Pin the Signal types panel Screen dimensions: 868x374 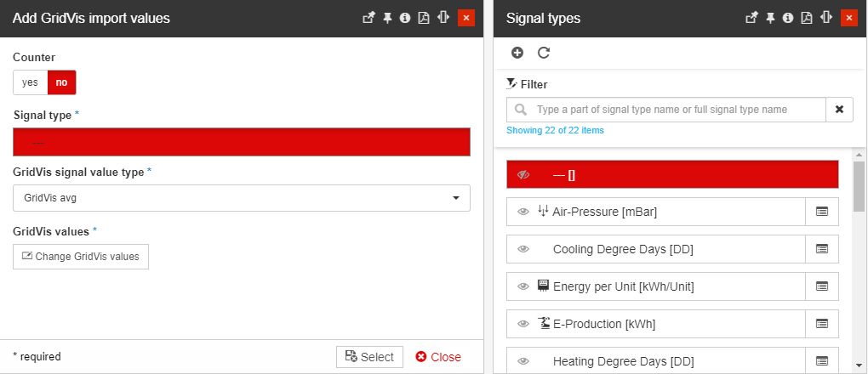pos(771,18)
